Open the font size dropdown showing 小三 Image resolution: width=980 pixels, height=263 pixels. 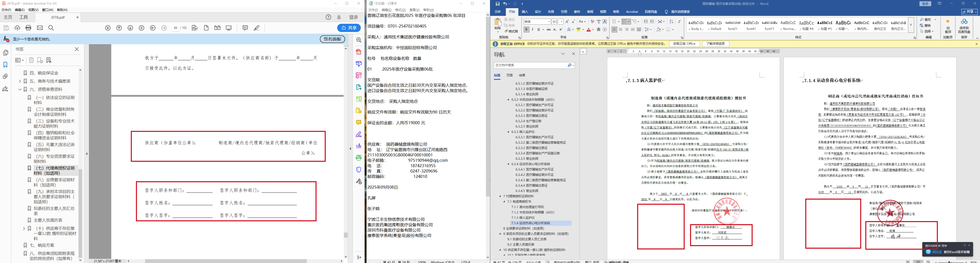pos(562,22)
